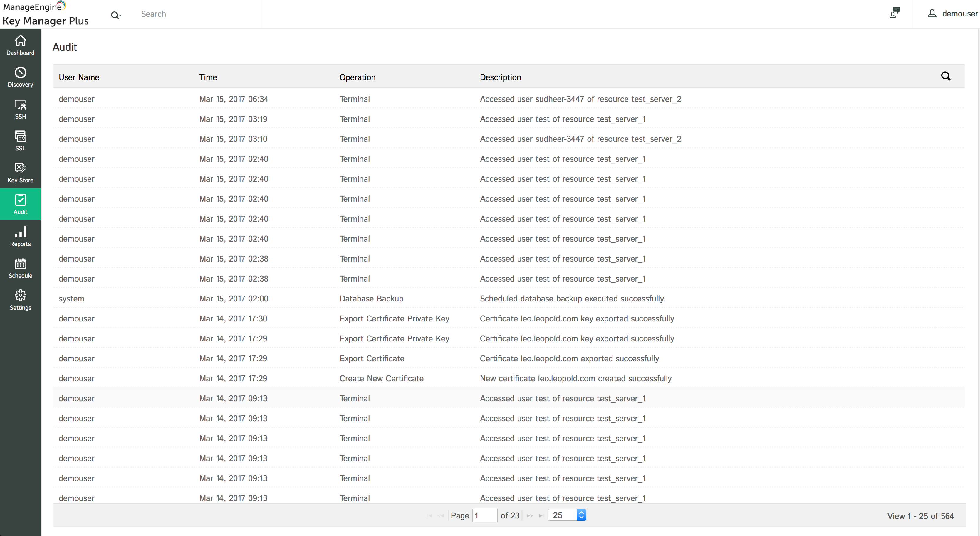Go to the Discovery section
This screenshot has height=536, width=980.
click(x=20, y=77)
